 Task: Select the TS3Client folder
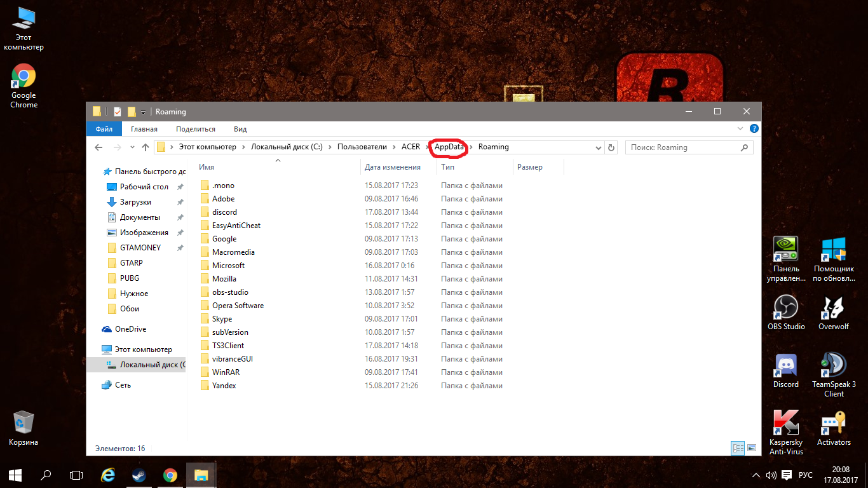[228, 346]
